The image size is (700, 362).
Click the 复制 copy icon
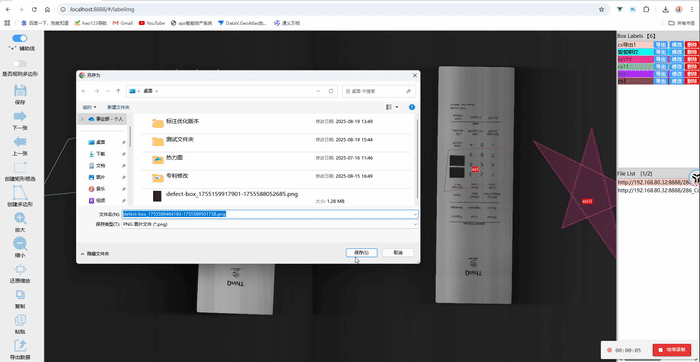coord(20,295)
